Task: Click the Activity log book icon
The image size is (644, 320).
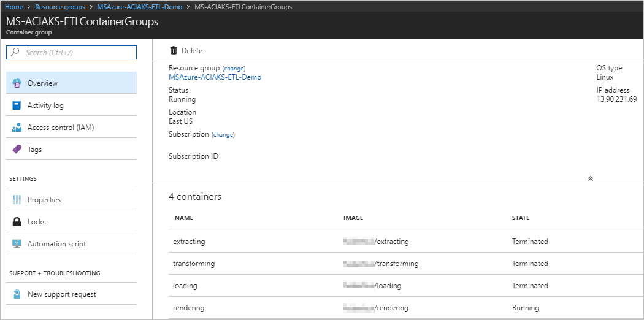Action: point(17,105)
